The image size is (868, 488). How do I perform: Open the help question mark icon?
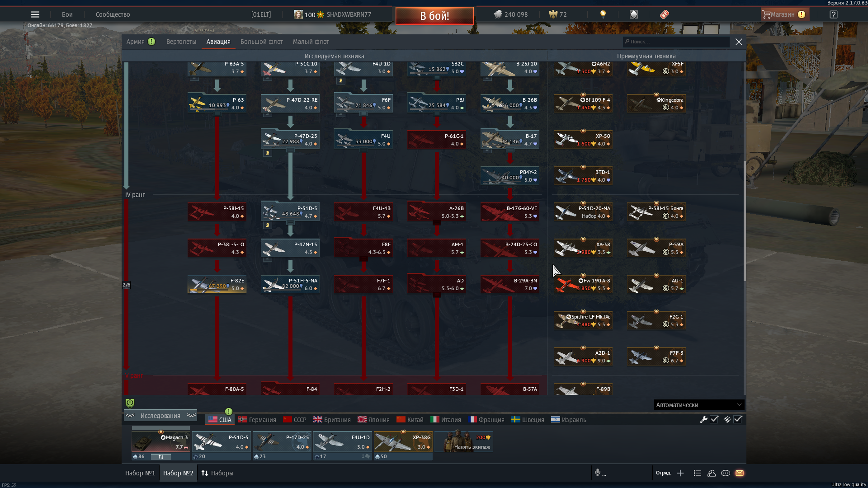coord(834,14)
